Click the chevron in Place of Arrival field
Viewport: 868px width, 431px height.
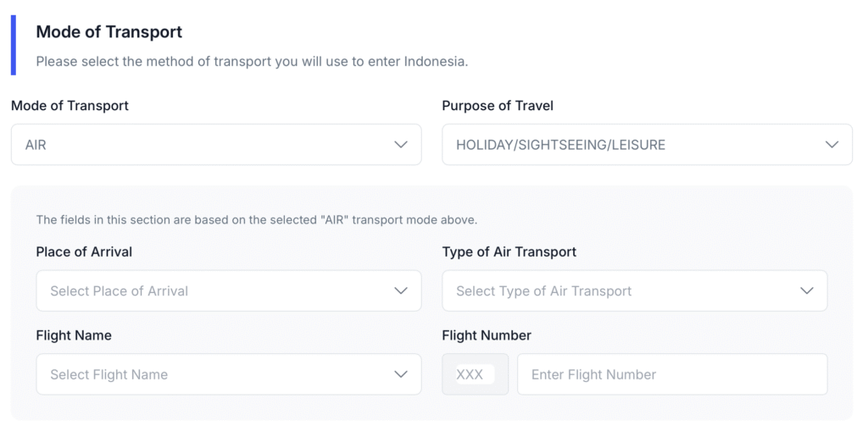(x=401, y=290)
